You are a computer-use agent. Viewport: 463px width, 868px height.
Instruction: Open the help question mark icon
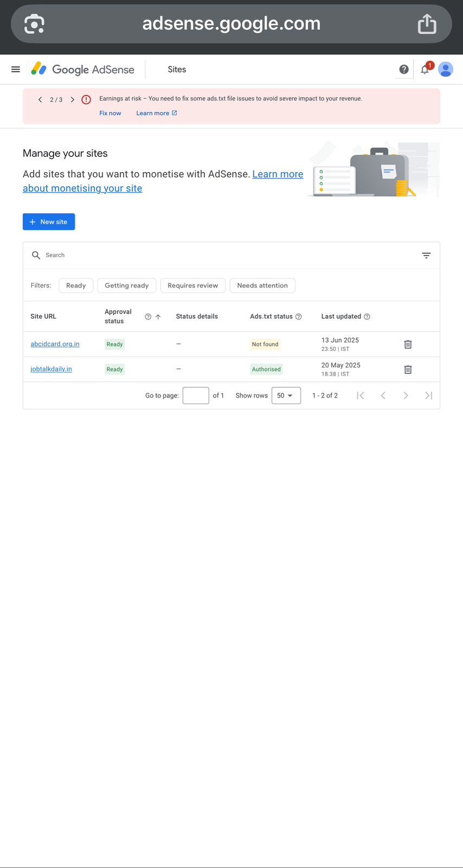coord(403,69)
